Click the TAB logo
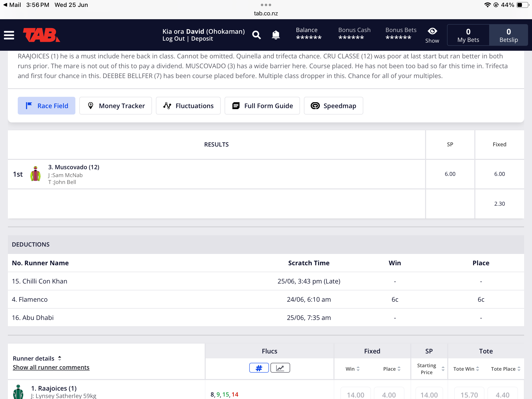The image size is (532, 399). click(x=41, y=35)
